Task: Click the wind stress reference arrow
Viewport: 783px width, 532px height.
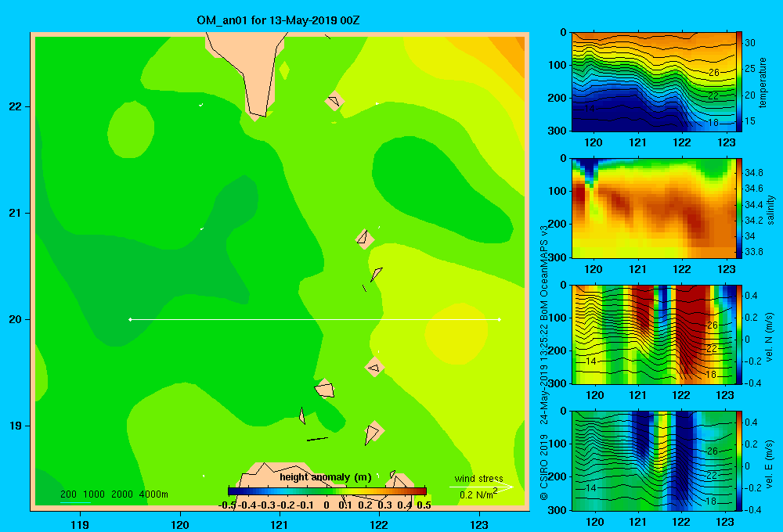Action: coord(482,487)
